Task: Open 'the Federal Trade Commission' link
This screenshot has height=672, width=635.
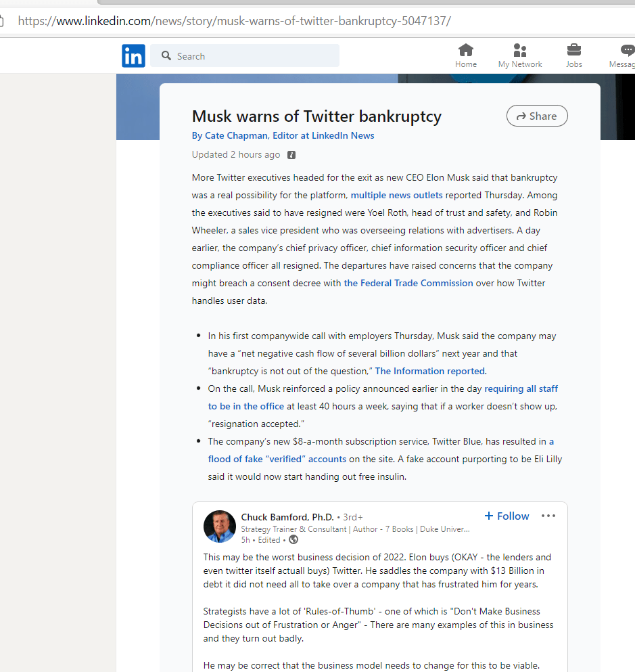Action: [408, 284]
